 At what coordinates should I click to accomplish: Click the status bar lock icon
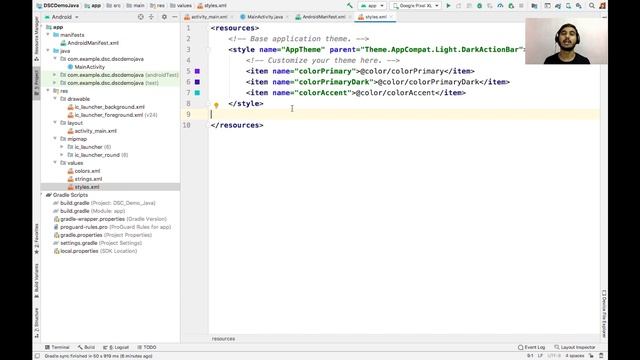591,356
